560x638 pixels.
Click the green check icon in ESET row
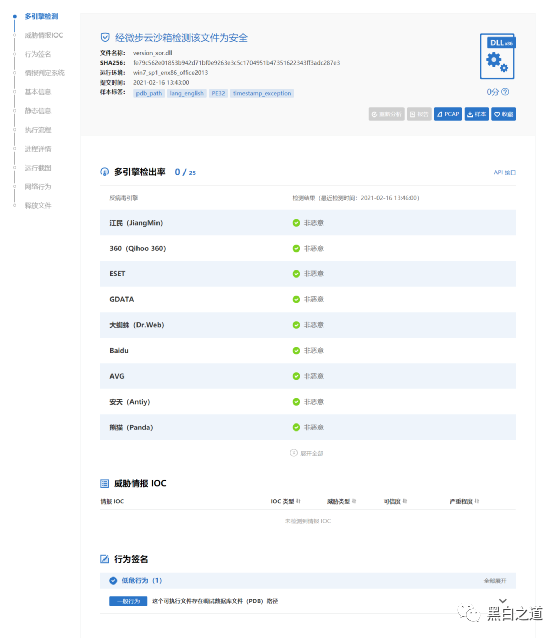(x=296, y=274)
